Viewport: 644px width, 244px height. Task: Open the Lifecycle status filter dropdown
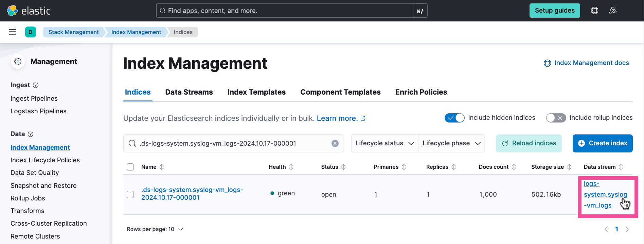384,143
